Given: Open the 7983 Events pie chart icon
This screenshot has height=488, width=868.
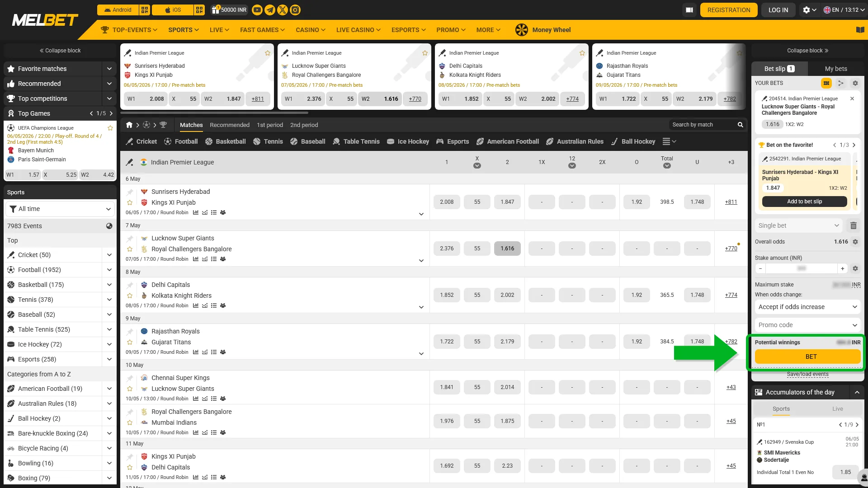Looking at the screenshot, I should coord(109,226).
